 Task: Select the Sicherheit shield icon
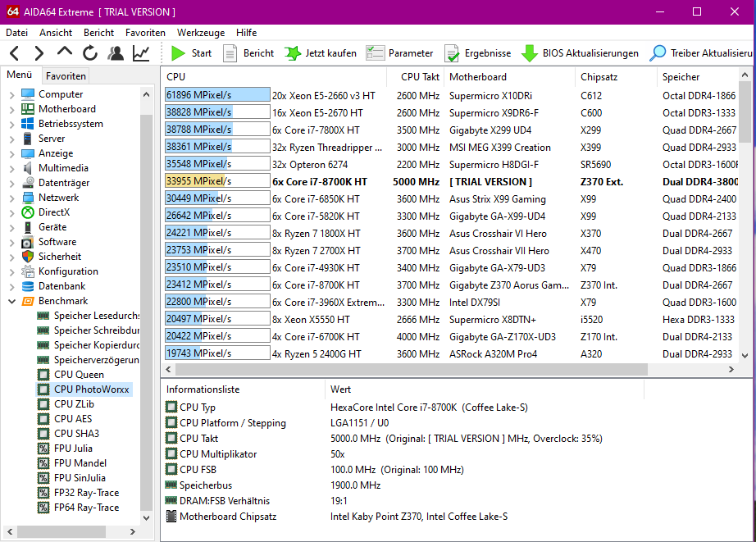coord(28,257)
